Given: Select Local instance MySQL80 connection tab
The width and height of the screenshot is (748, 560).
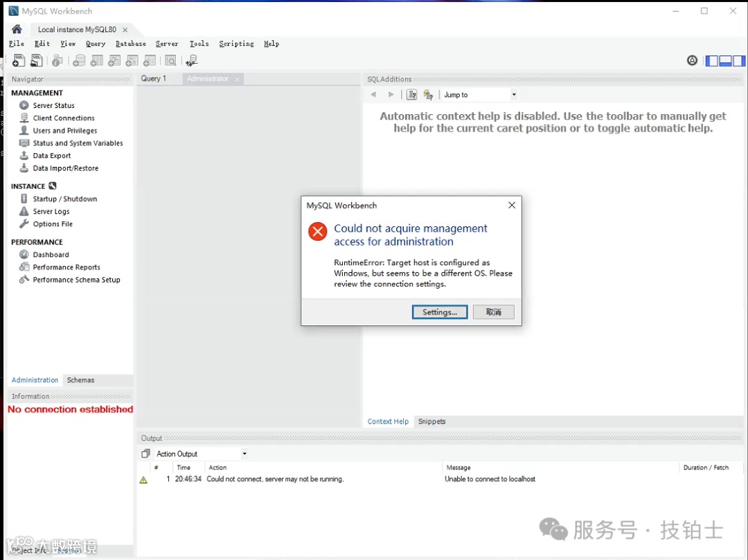Looking at the screenshot, I should pyautogui.click(x=77, y=30).
